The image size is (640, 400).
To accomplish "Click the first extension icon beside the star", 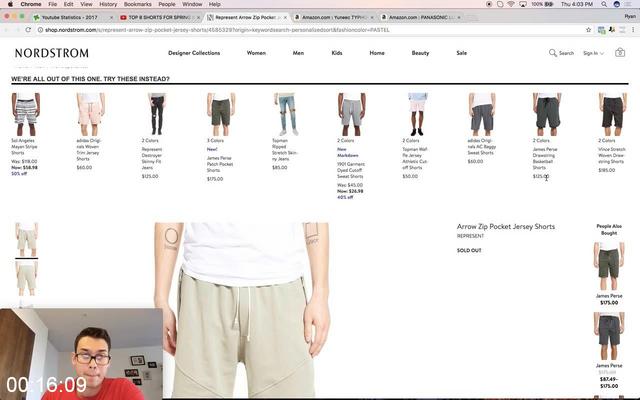I will click(x=601, y=30).
